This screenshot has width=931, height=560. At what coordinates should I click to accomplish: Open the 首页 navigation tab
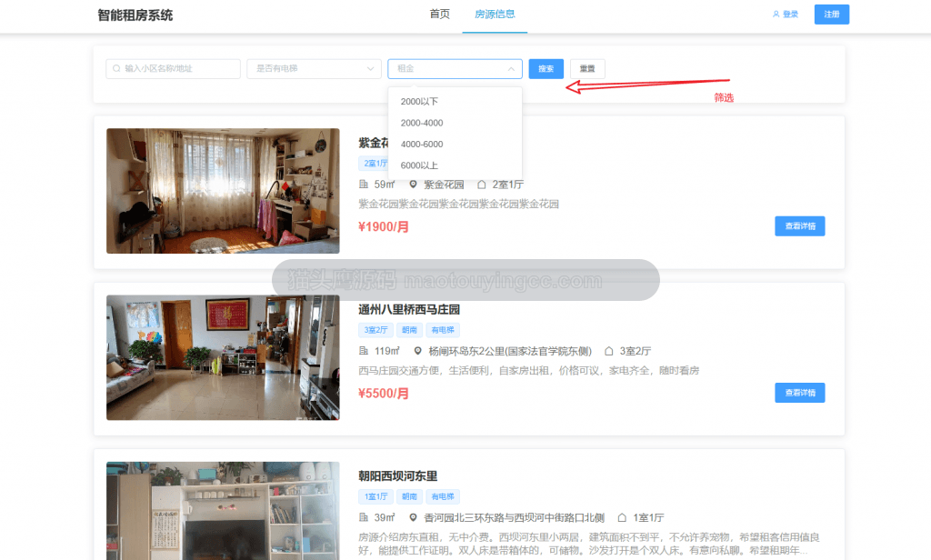point(439,14)
